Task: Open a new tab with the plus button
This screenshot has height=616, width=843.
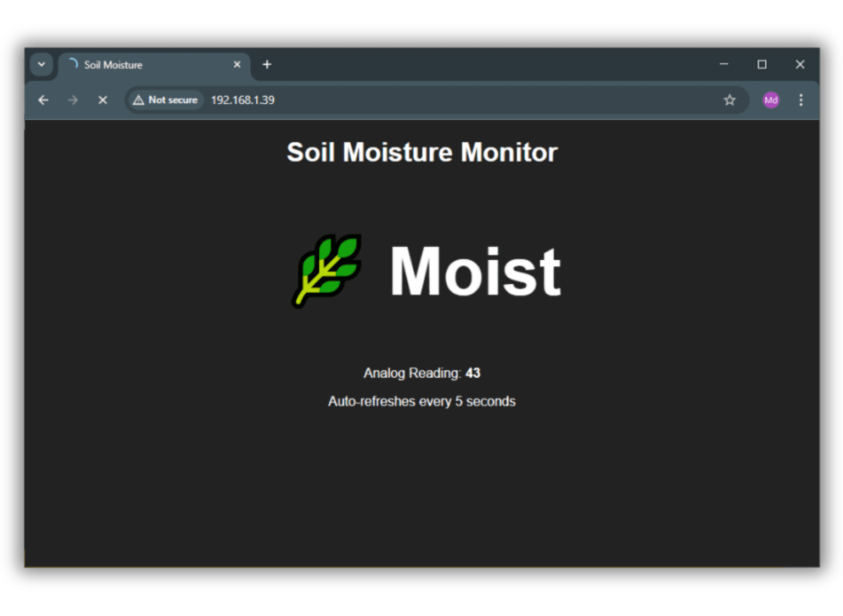Action: (267, 64)
